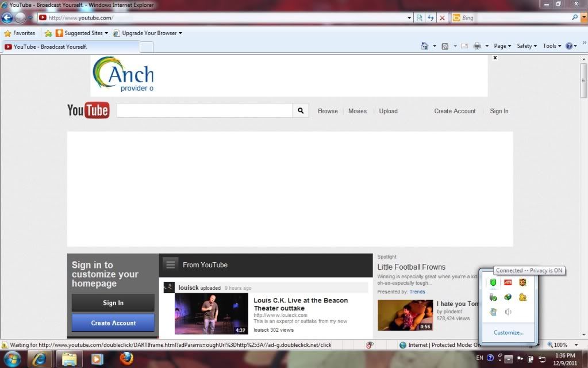Click the Windows Start orb

[12, 359]
